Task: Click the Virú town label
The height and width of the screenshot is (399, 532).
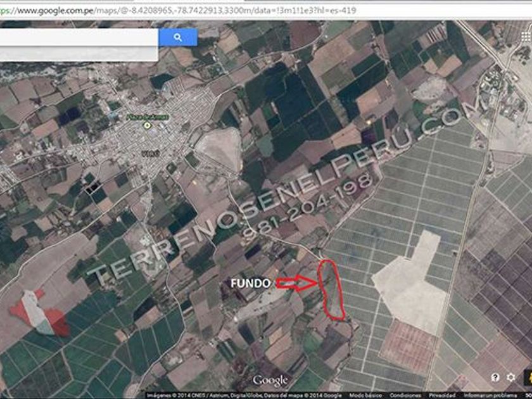Action: [x=150, y=154]
